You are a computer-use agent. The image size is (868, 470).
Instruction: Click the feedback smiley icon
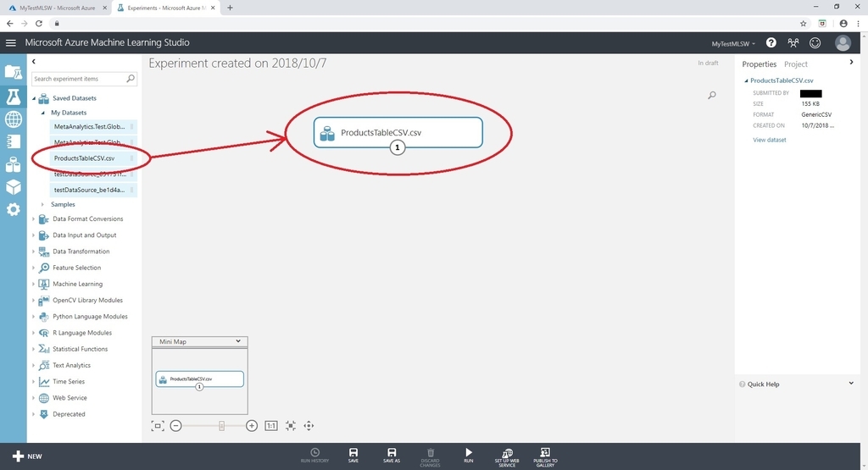pyautogui.click(x=815, y=42)
